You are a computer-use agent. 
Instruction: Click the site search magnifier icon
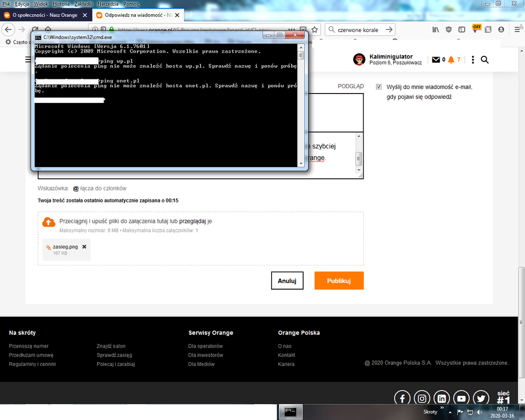(485, 59)
